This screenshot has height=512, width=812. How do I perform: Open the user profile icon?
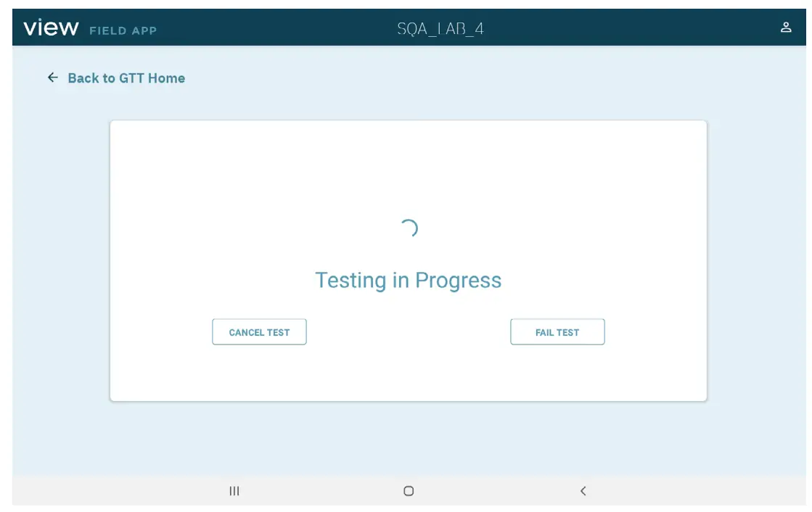click(x=785, y=28)
